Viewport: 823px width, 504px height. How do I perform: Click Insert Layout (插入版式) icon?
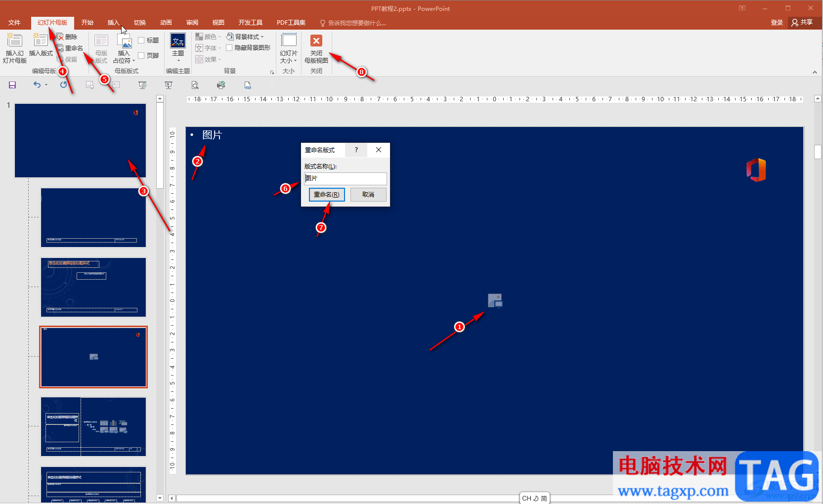[41, 41]
